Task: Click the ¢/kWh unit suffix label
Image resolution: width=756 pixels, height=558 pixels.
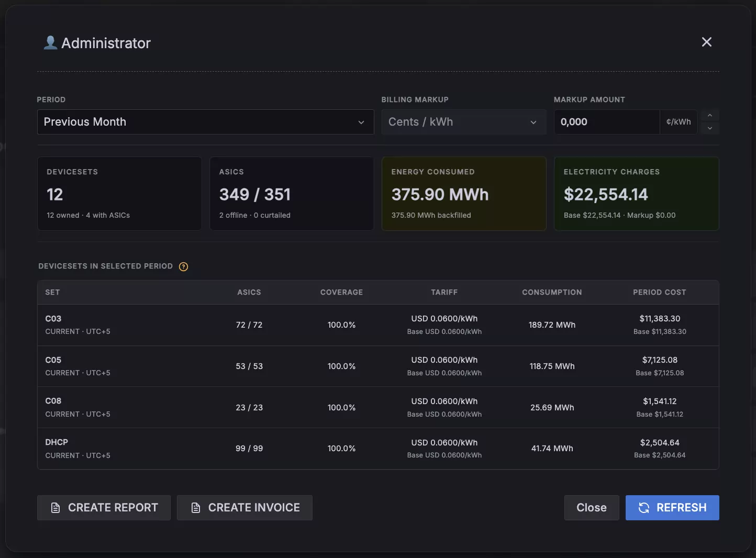Action: point(679,122)
